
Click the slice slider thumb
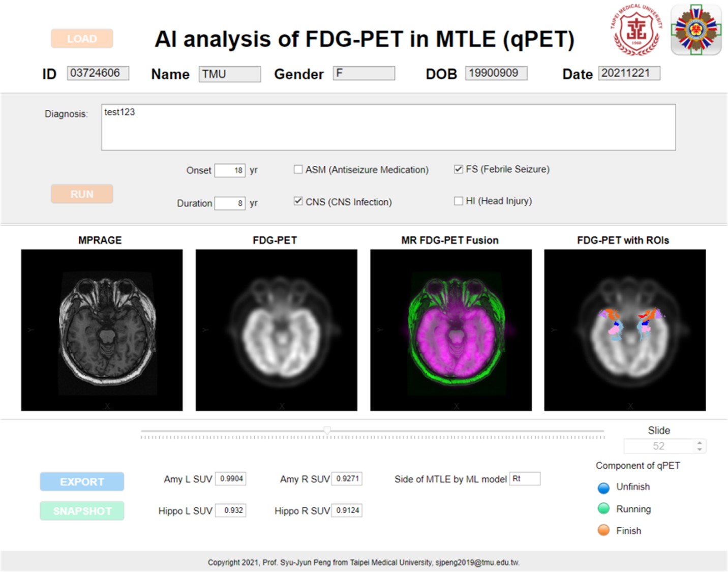tap(327, 431)
